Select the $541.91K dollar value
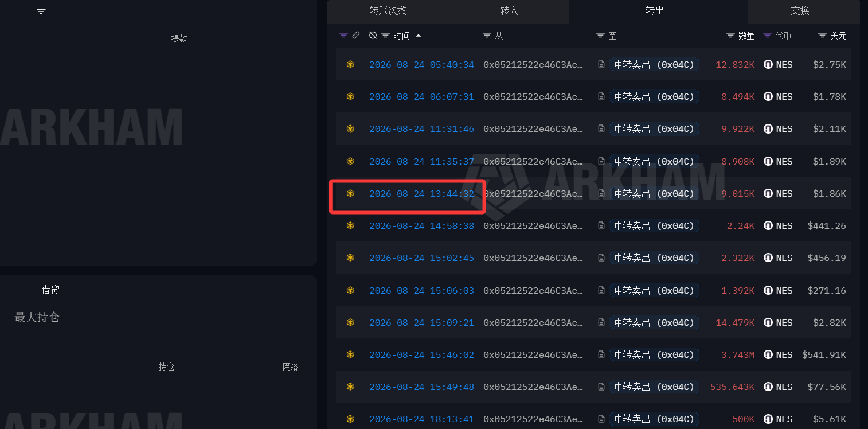The width and height of the screenshot is (868, 429). tap(824, 355)
